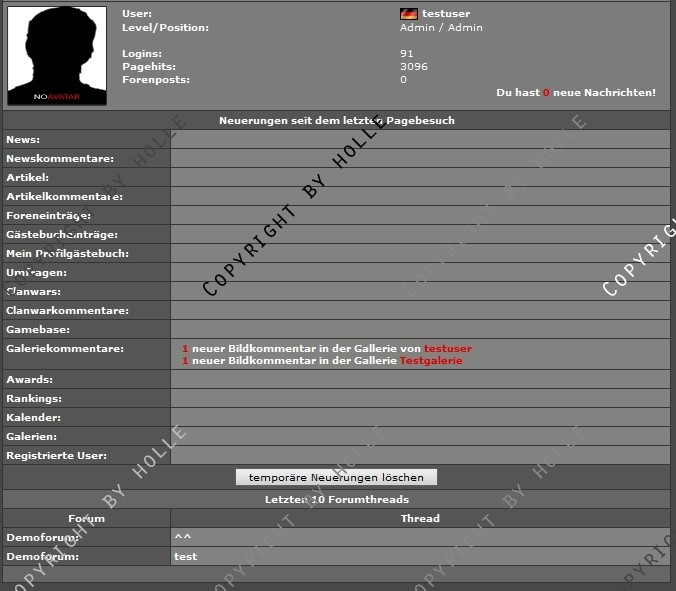Click the 'Rankings:' row label

[34, 398]
